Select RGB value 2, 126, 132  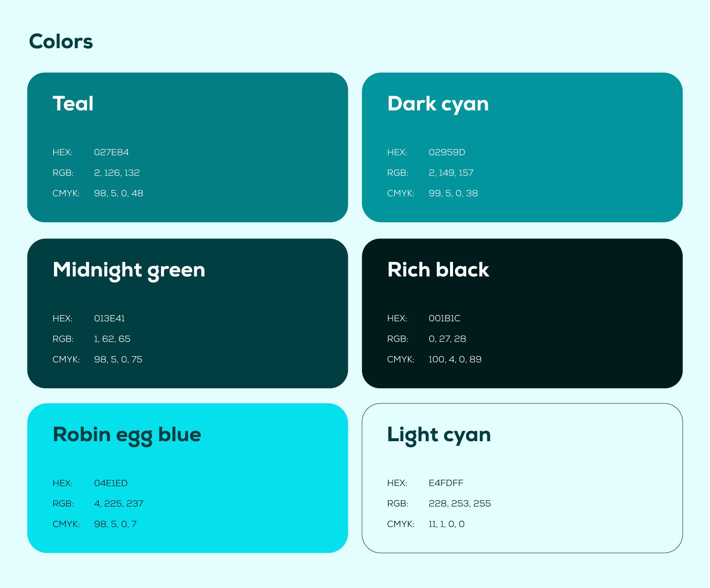click(x=117, y=173)
